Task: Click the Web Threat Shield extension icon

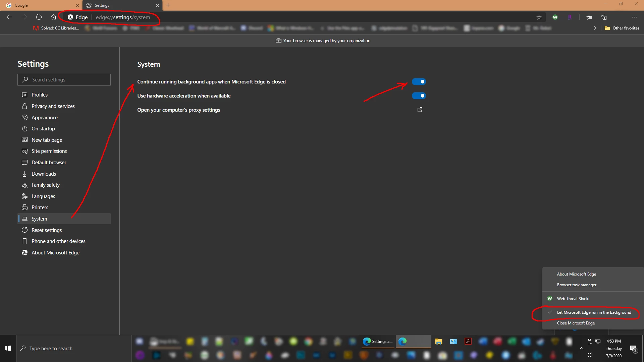Action: (x=555, y=17)
